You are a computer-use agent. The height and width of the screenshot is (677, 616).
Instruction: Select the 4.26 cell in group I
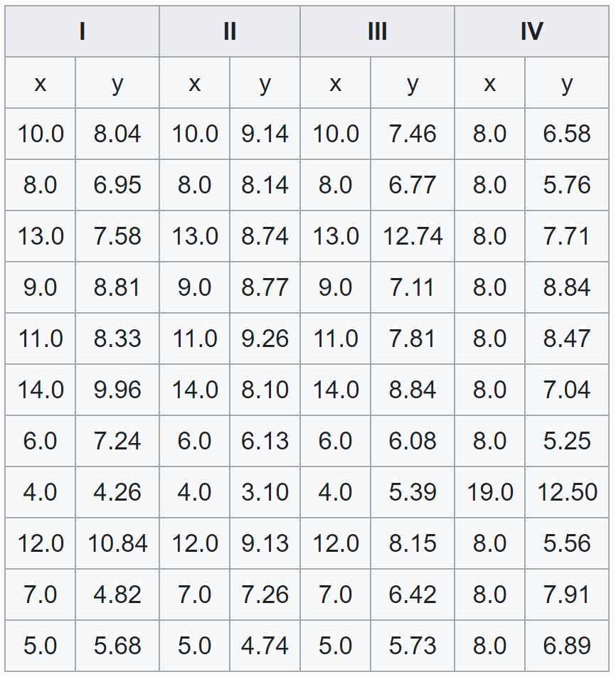coord(117,492)
